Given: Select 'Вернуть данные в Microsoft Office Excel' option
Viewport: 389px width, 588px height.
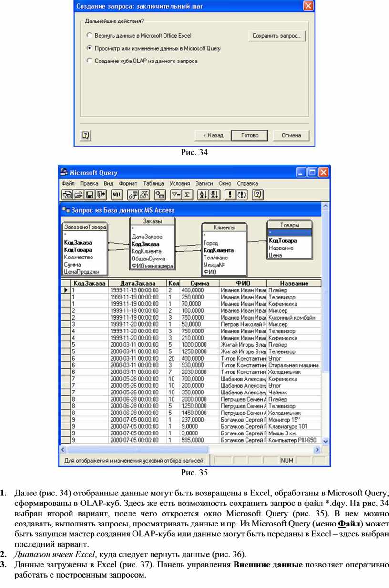Looking at the screenshot, I should [139, 35].
